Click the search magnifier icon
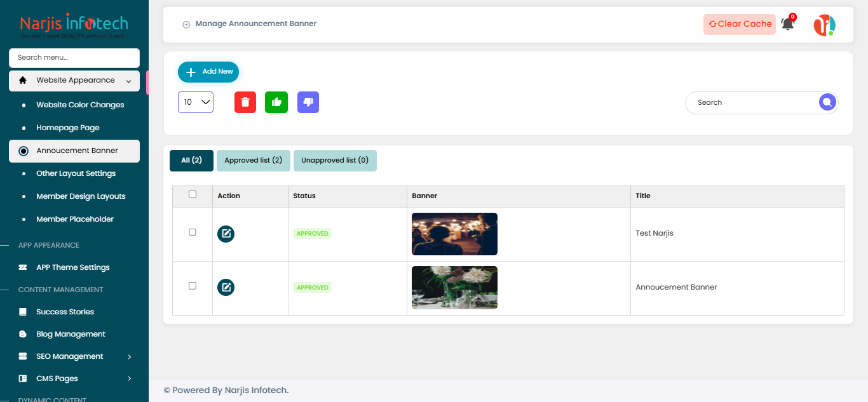The image size is (868, 402). [827, 102]
